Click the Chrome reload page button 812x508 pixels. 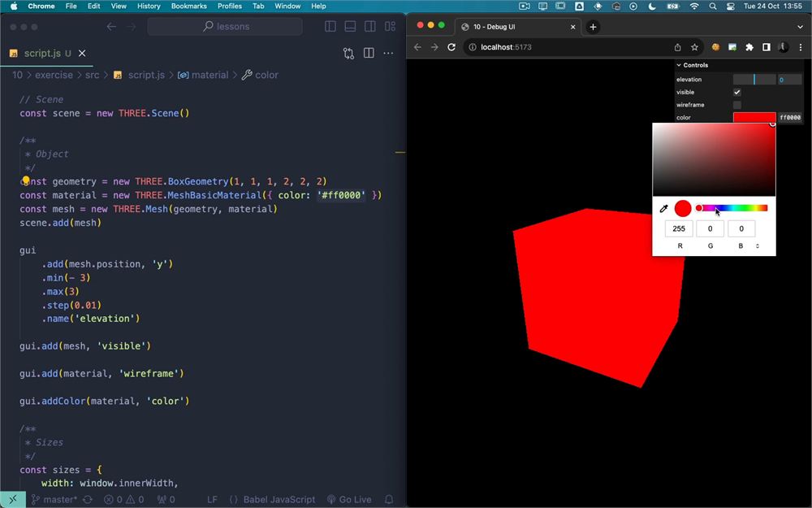click(451, 47)
